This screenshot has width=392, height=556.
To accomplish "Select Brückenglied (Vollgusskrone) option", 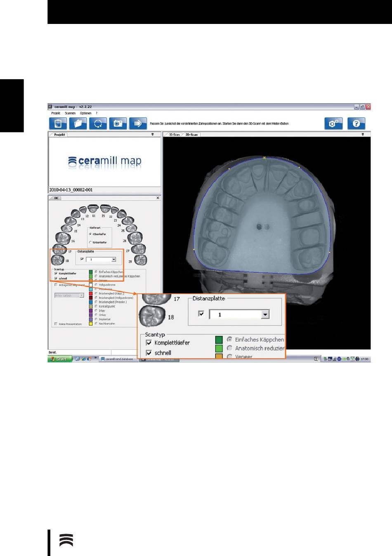I will tap(96, 298).
